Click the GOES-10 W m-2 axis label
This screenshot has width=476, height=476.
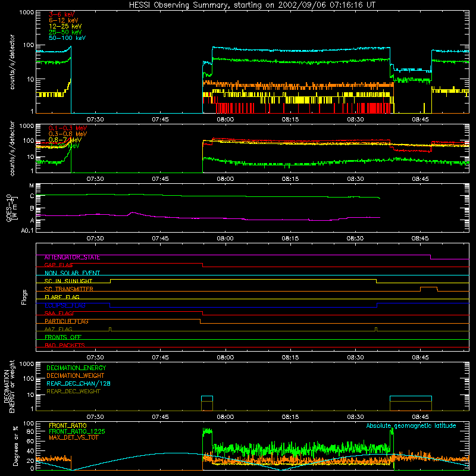(x=11, y=209)
